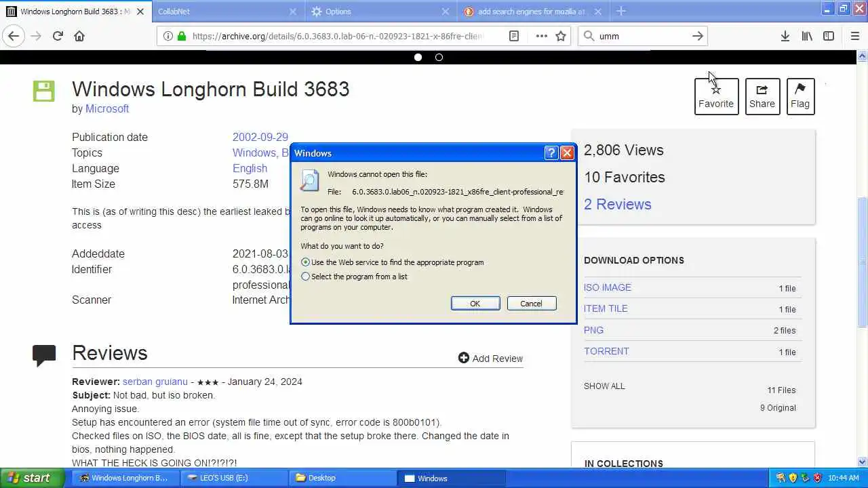Switch to LEO'S USB (E:) taskbar window

pos(234,478)
